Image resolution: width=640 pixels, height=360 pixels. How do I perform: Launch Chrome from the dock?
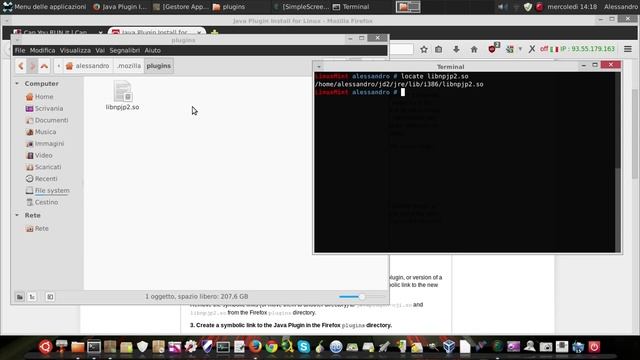click(x=271, y=347)
